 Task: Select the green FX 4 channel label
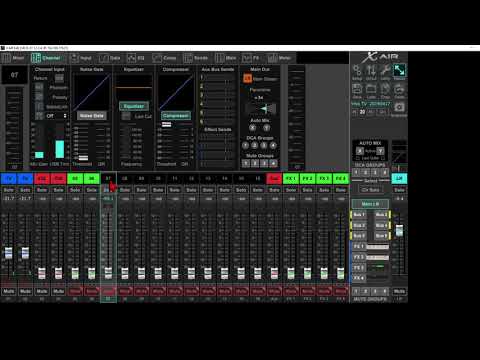(341, 179)
